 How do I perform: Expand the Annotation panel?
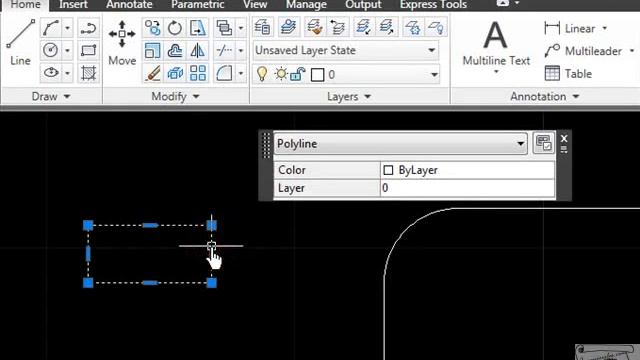pyautogui.click(x=545, y=96)
